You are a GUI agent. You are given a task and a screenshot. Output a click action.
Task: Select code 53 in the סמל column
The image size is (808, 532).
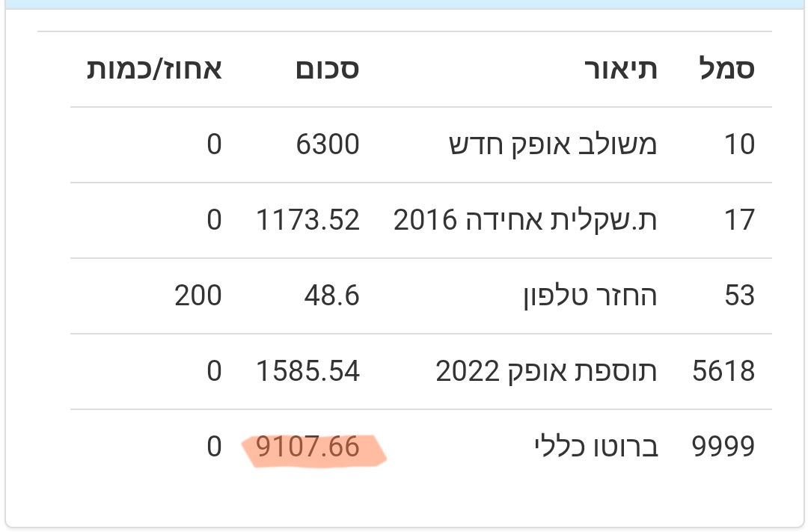click(x=739, y=296)
